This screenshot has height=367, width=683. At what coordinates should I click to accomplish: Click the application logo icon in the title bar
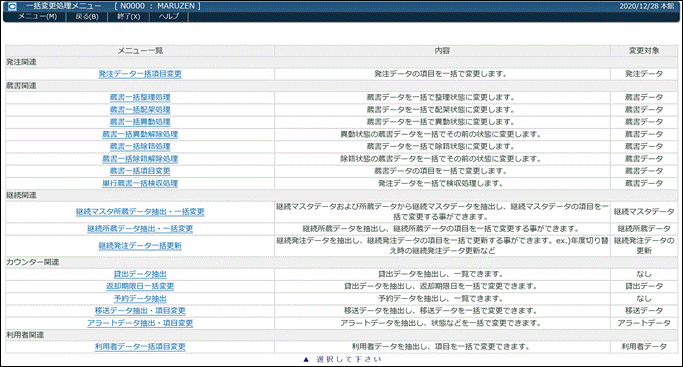pos(12,7)
